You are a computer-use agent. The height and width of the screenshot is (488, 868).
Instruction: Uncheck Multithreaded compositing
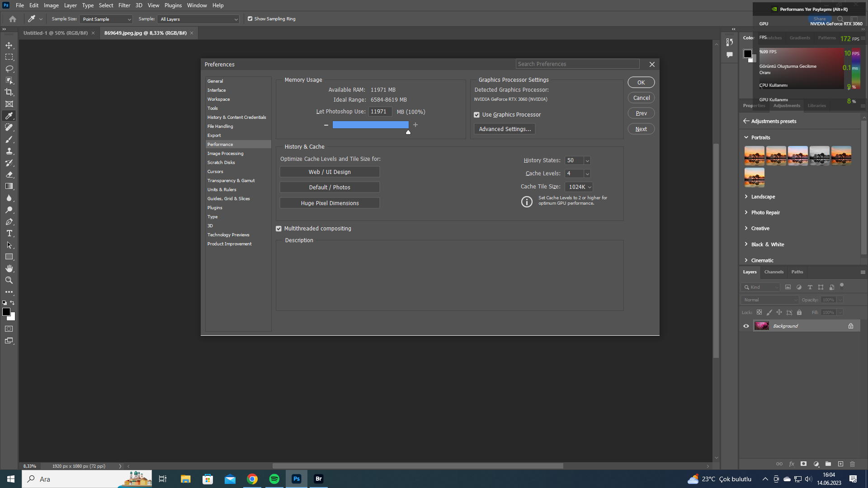278,229
